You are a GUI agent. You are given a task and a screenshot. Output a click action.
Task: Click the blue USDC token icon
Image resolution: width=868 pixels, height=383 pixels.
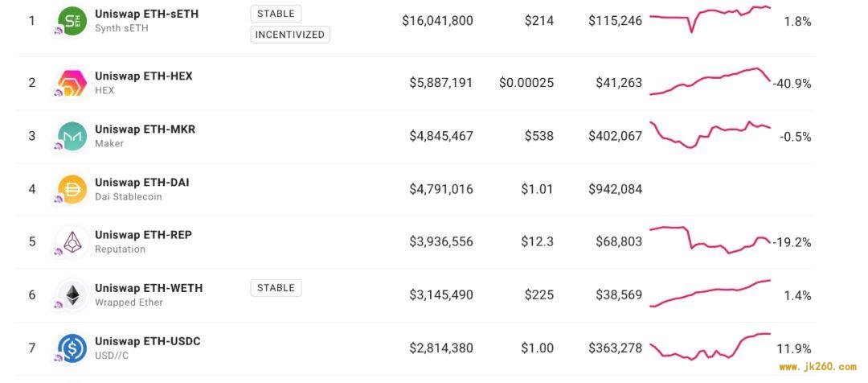(x=72, y=348)
